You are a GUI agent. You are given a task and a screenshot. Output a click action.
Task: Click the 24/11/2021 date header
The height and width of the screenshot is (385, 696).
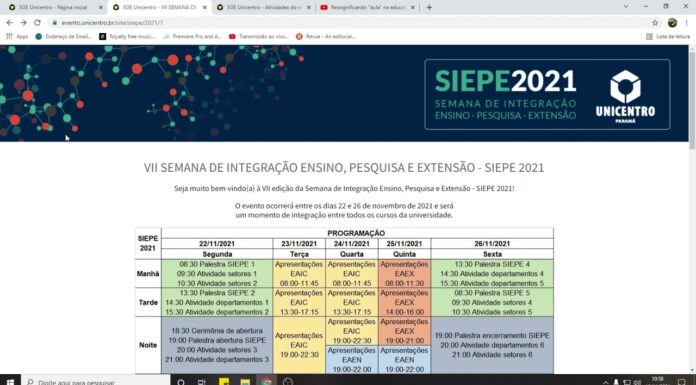[x=352, y=244]
